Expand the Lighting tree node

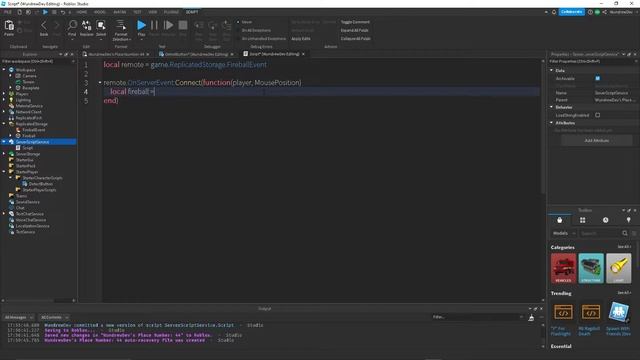[x=4, y=100]
